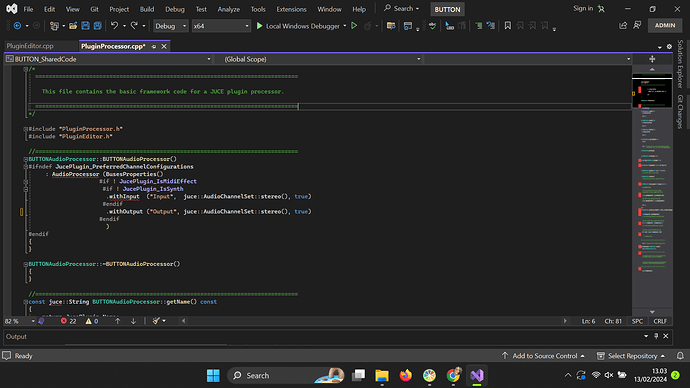The width and height of the screenshot is (690, 388).
Task: Click the cursor selection toolbar icon
Action: click(449, 26)
